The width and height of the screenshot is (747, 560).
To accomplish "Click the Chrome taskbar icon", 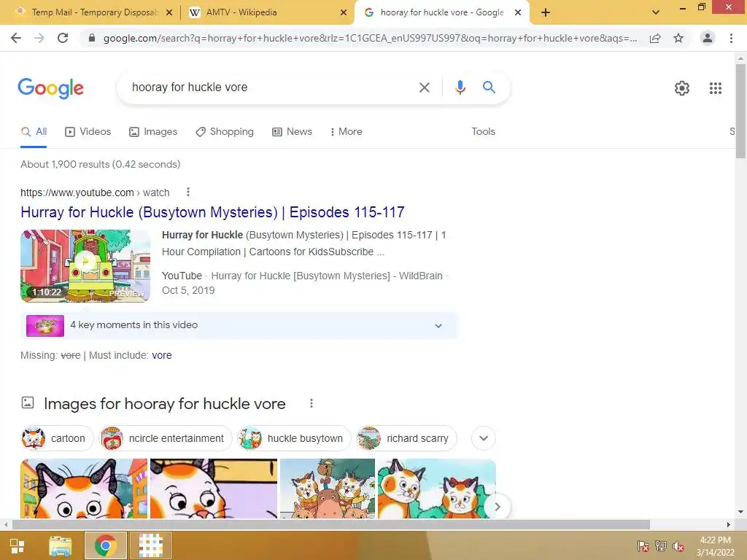I will 105,545.
